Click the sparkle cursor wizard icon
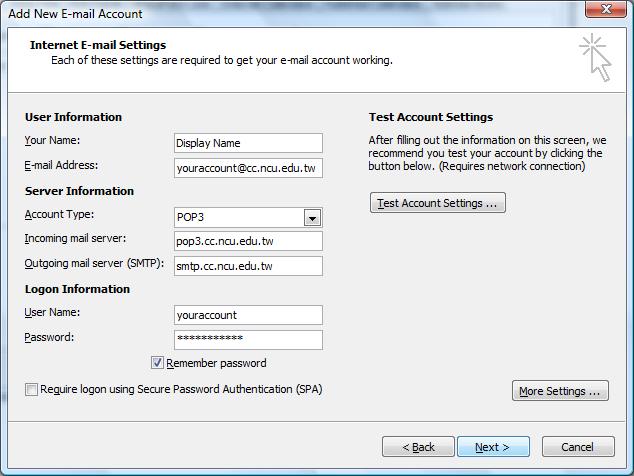Viewport: 634px width, 476px height. [594, 56]
